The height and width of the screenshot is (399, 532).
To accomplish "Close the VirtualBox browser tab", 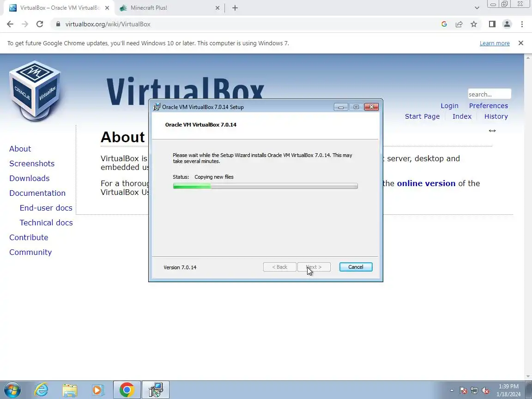I will (x=107, y=8).
